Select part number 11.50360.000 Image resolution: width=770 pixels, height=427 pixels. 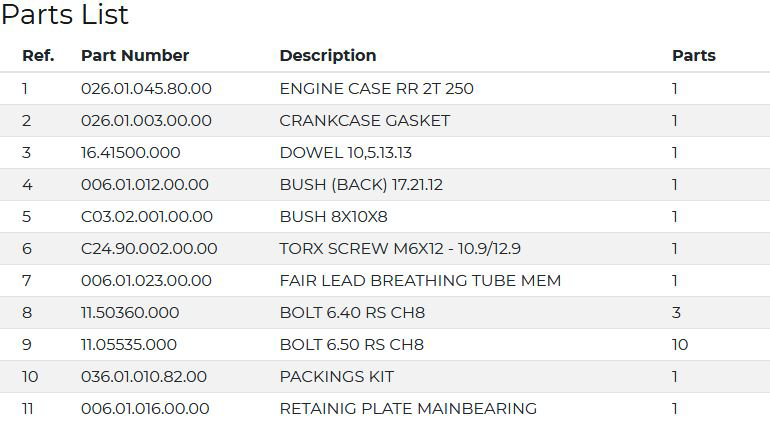(130, 312)
